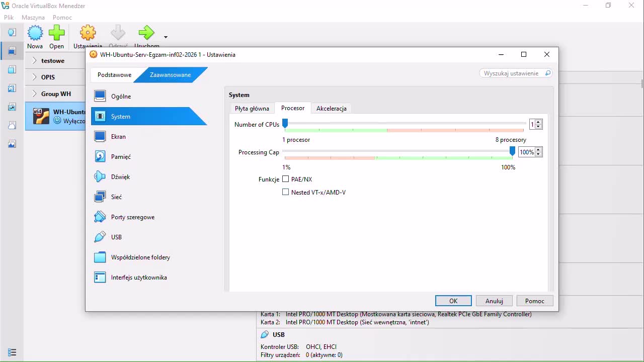Viewport: 644px width, 362px height.
Task: Click the Processing Cap 100% value field
Action: pyautogui.click(x=527, y=152)
